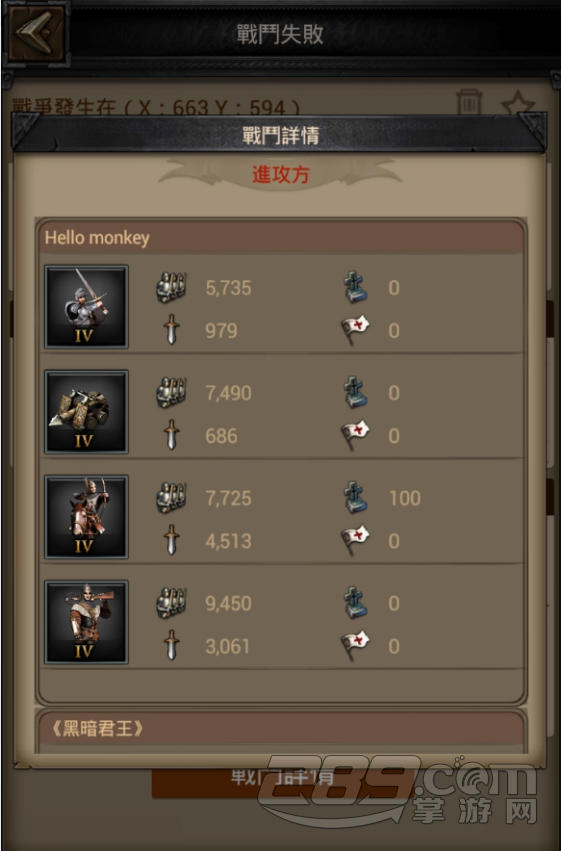This screenshot has height=851, width=561.
Task: Tap the back arrow button
Action: pos(36,33)
